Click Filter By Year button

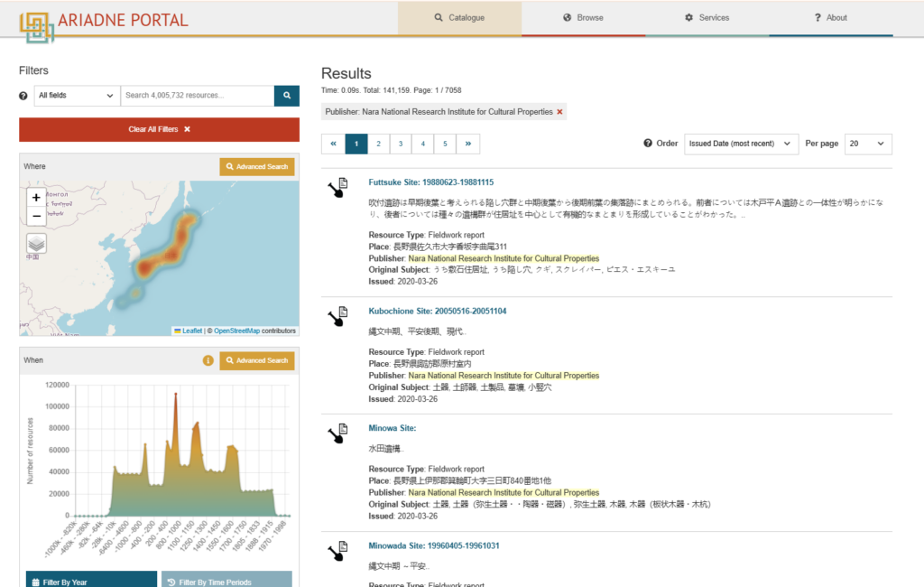[x=91, y=581]
